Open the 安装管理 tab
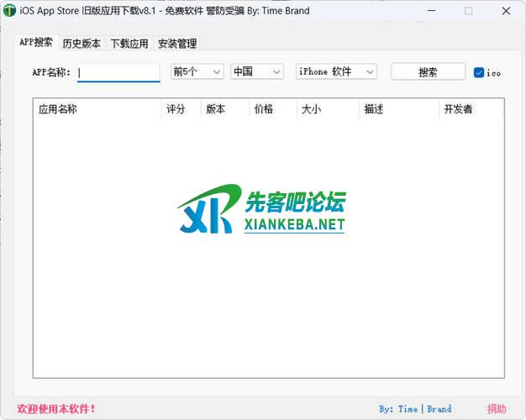This screenshot has height=420, width=526. pyautogui.click(x=177, y=44)
